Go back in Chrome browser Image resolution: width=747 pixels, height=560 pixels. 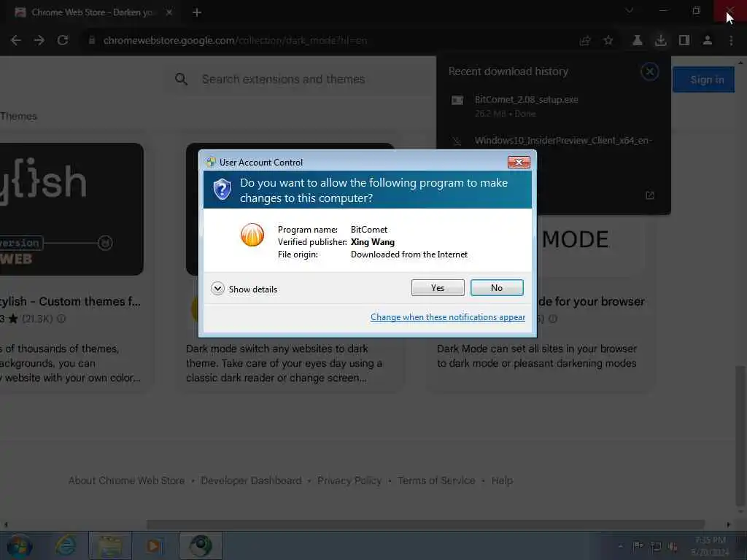click(16, 41)
